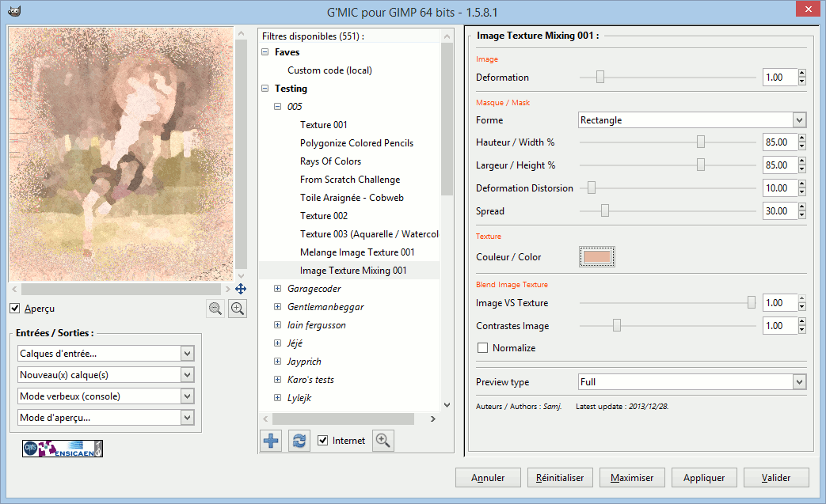Open the Mode verbeux (console) dropdown
This screenshot has width=826, height=504.
106,396
